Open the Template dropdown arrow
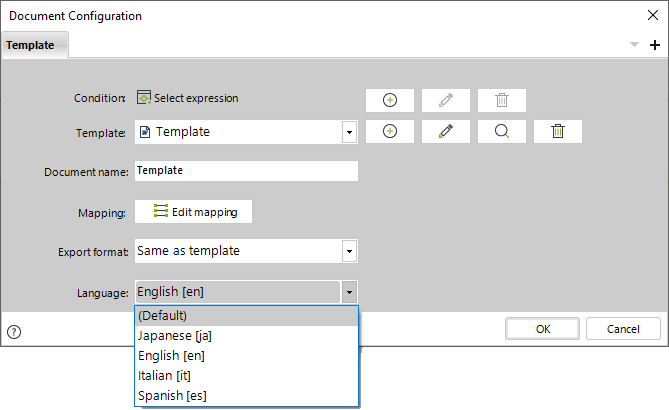 click(x=349, y=132)
